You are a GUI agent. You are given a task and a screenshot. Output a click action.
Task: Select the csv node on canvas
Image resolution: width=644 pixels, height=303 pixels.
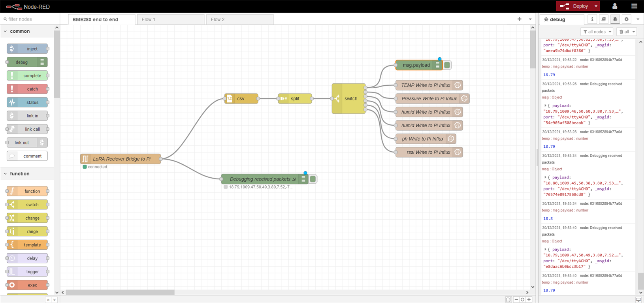[241, 99]
